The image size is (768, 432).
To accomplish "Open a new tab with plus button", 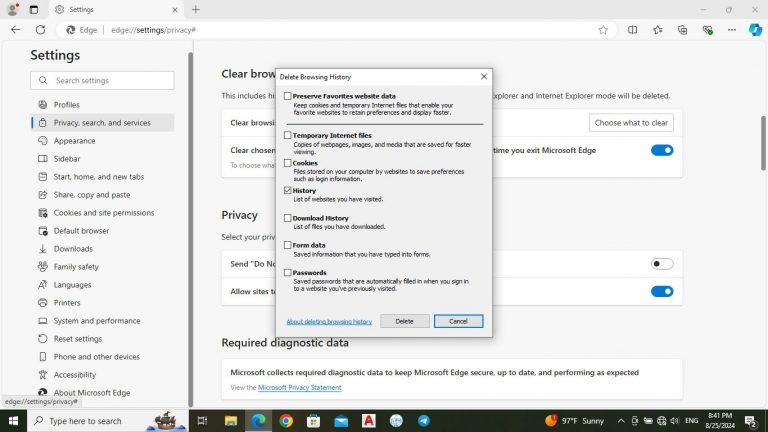I will tap(196, 9).
